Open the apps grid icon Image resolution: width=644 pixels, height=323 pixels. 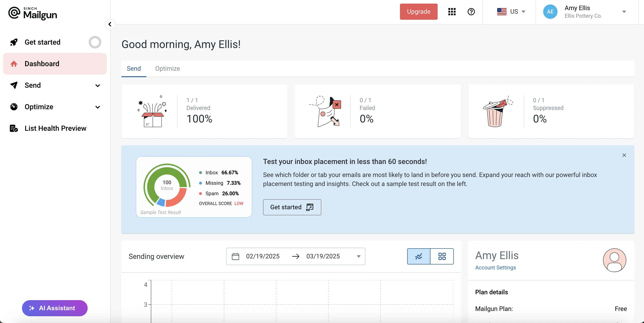click(452, 12)
